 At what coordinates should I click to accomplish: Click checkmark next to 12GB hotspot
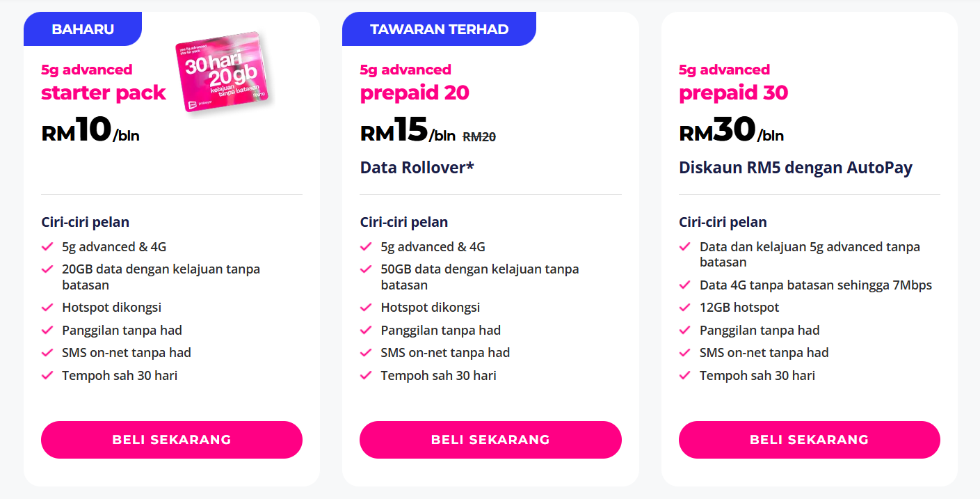click(685, 308)
